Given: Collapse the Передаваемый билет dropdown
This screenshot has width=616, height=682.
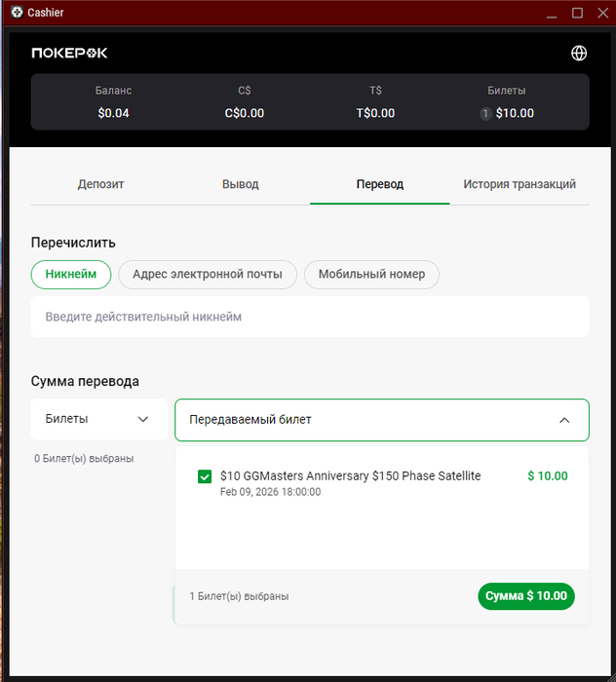Looking at the screenshot, I should coord(381,420).
